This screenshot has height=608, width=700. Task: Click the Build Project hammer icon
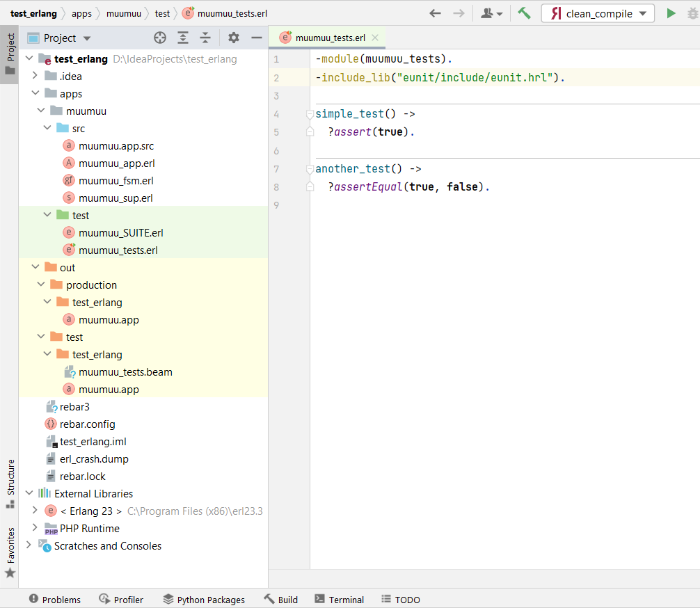pyautogui.click(x=524, y=13)
